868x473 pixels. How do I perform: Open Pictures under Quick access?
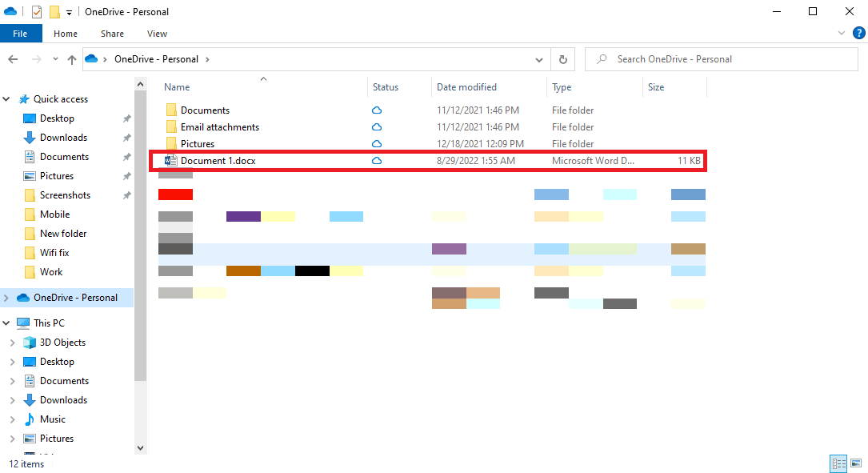(x=57, y=176)
